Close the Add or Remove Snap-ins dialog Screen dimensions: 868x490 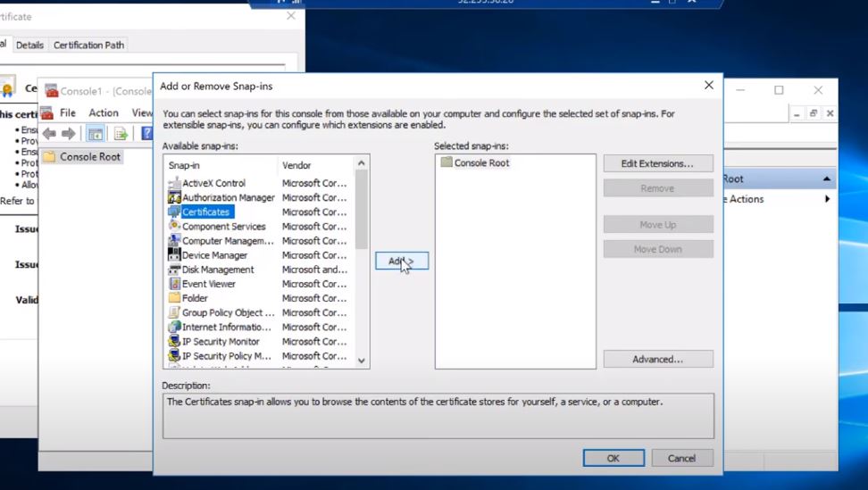[x=708, y=85]
